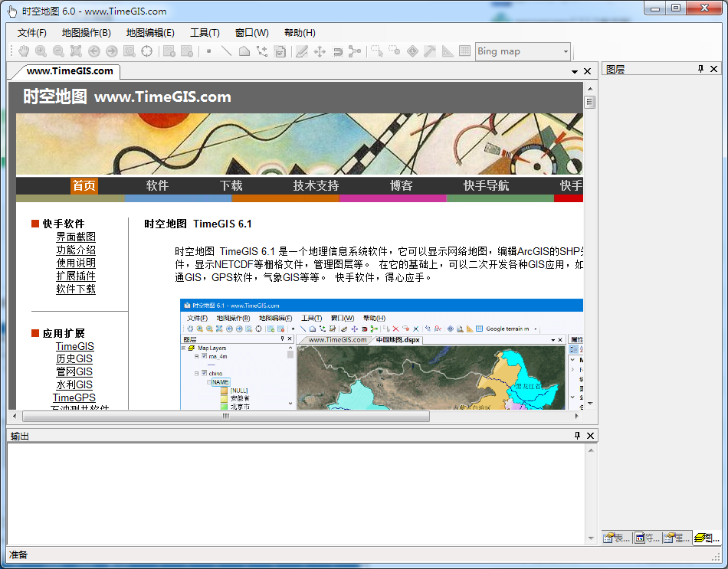This screenshot has height=569, width=728.
Task: Zoom to full map extent
Action: pyautogui.click(x=76, y=51)
